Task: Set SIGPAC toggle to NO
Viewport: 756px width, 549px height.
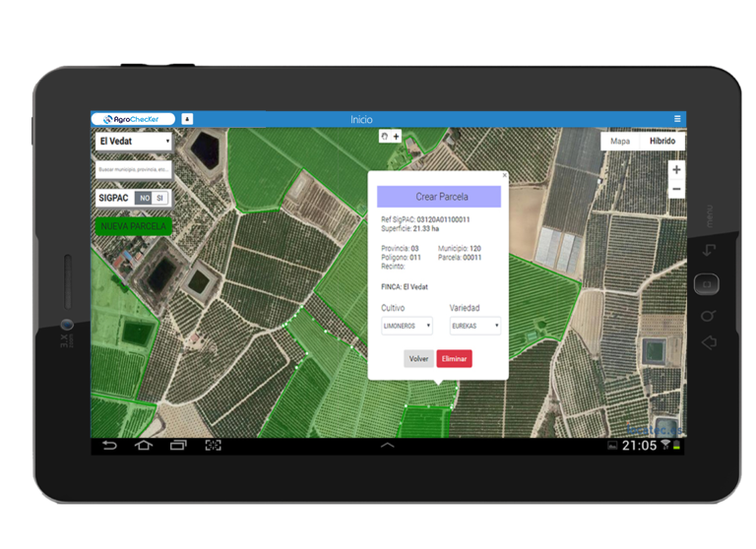Action: click(x=144, y=198)
